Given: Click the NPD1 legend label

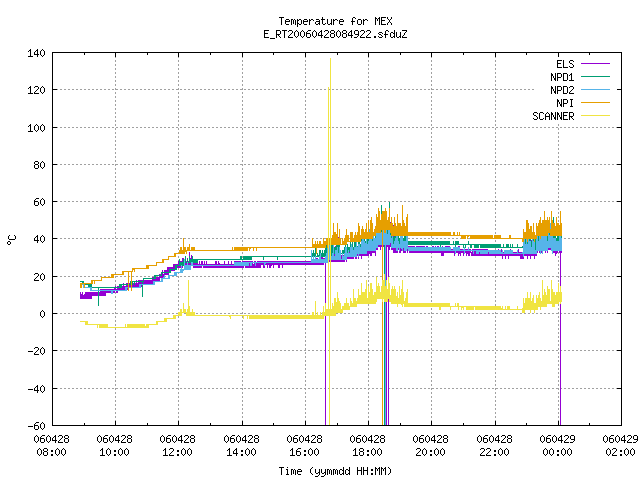Looking at the screenshot, I should (562, 77).
